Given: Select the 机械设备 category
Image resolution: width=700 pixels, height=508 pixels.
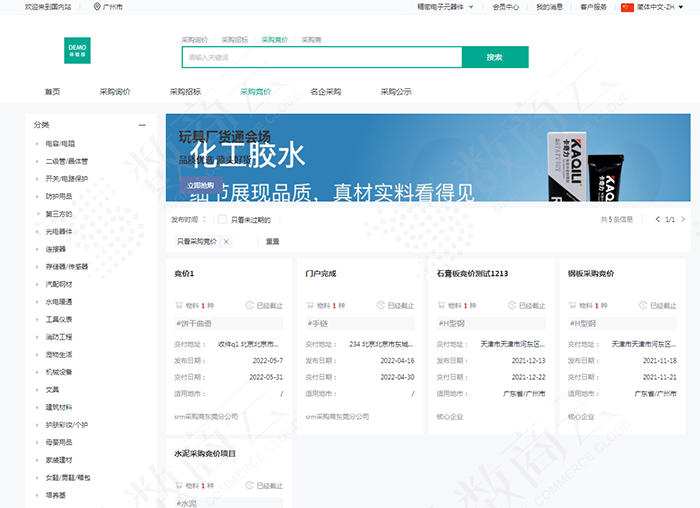Looking at the screenshot, I should (x=59, y=372).
